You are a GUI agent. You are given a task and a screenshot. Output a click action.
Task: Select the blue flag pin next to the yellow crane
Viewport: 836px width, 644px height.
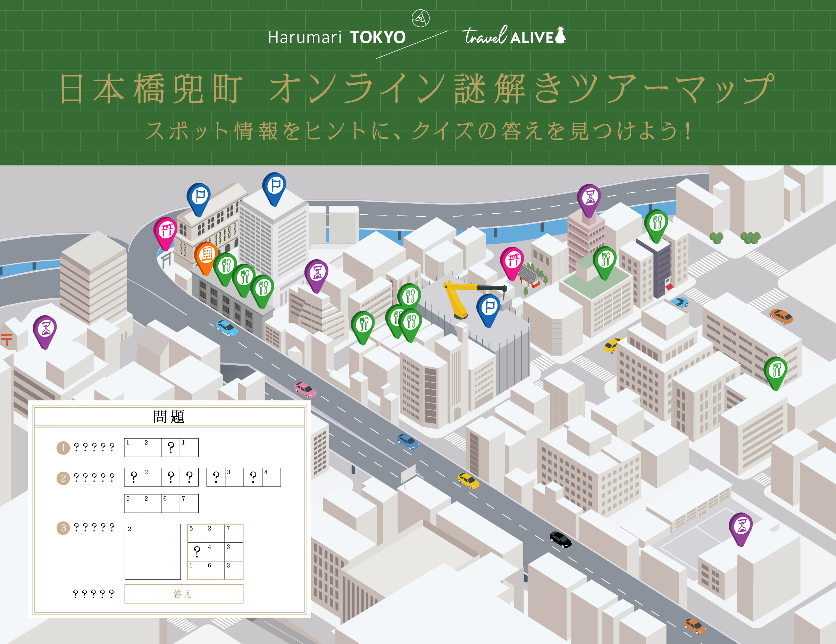[489, 307]
